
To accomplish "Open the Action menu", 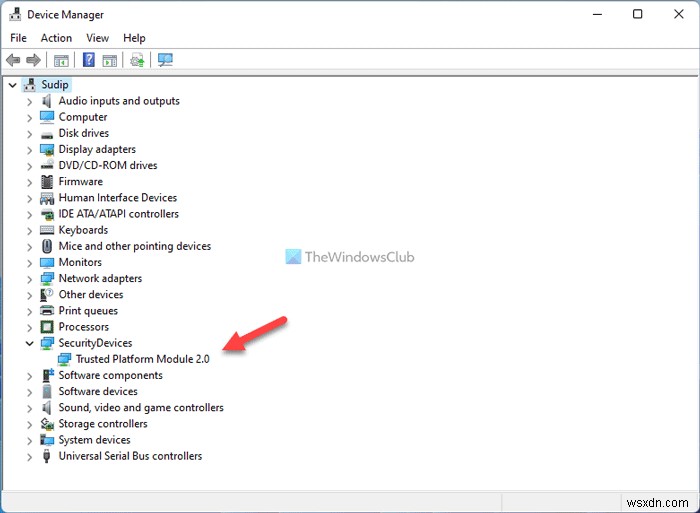I will coord(56,38).
